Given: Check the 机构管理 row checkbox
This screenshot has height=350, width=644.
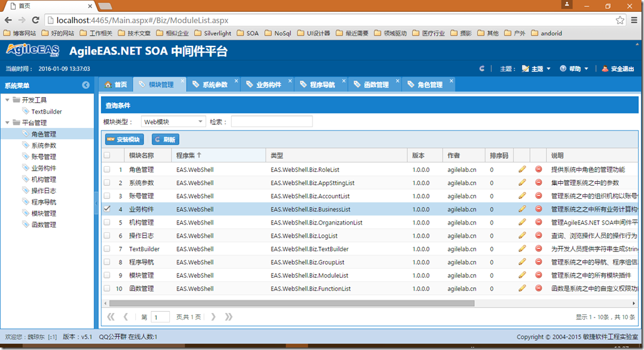Looking at the screenshot, I should 106,221.
